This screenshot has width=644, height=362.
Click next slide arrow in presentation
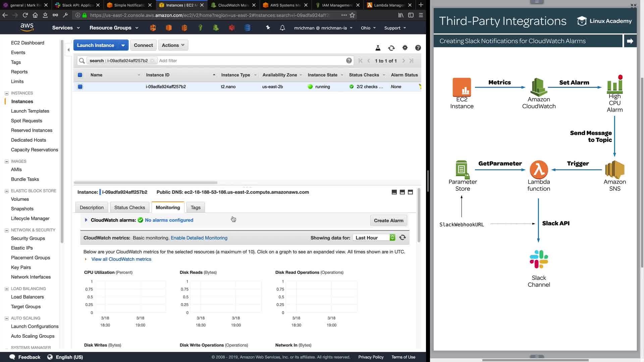[x=630, y=41]
